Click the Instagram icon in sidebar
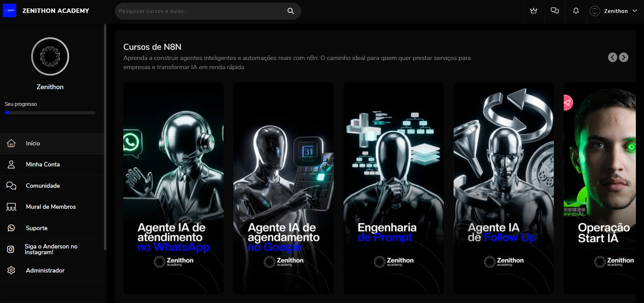Screen dimensions: 644x303 (11, 249)
